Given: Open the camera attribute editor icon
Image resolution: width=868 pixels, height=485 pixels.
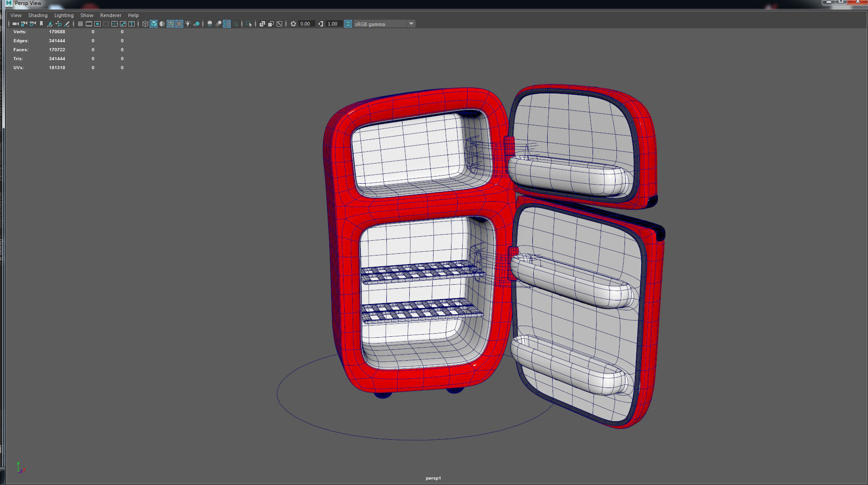Looking at the screenshot, I should [x=32, y=24].
